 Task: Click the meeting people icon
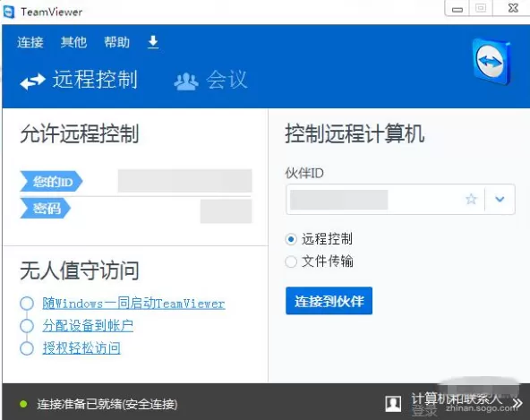[186, 81]
